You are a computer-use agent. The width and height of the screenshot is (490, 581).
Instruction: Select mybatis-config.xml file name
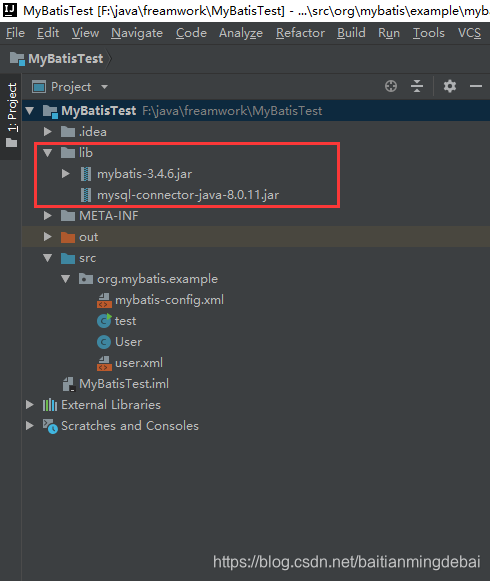tap(169, 300)
